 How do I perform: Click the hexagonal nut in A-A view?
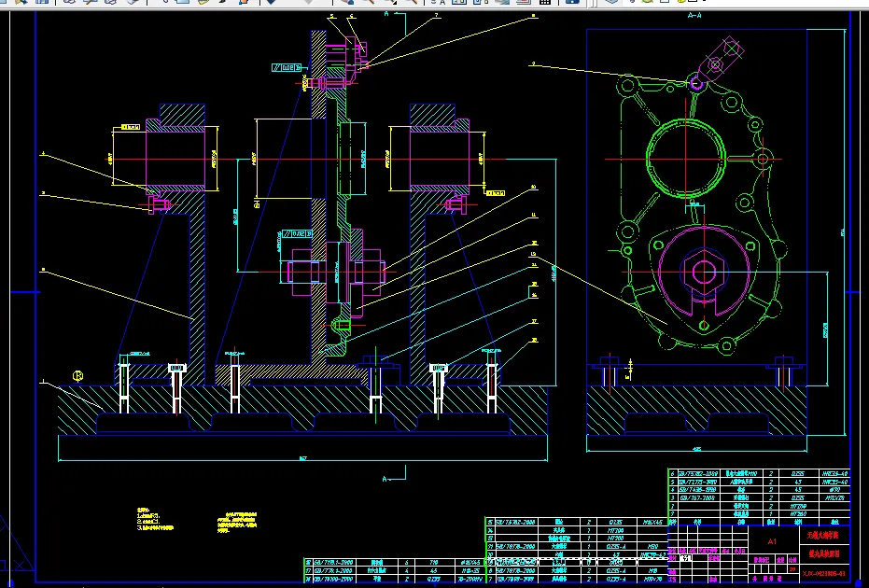(x=704, y=272)
